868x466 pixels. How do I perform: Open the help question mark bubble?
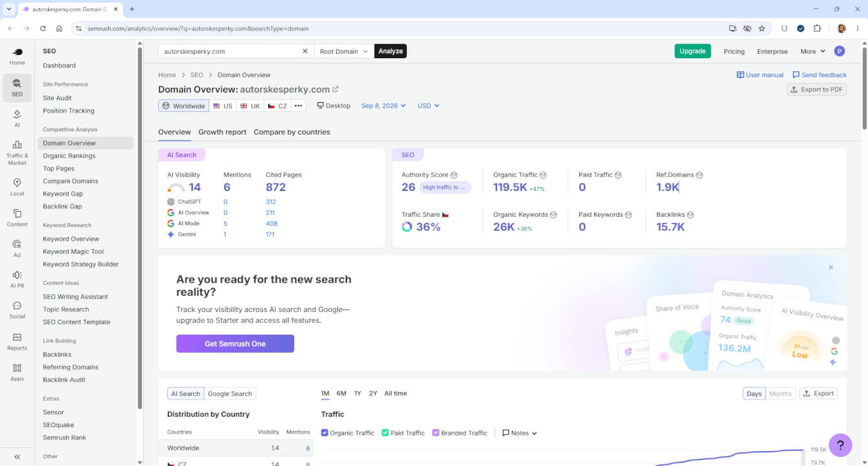(840, 445)
